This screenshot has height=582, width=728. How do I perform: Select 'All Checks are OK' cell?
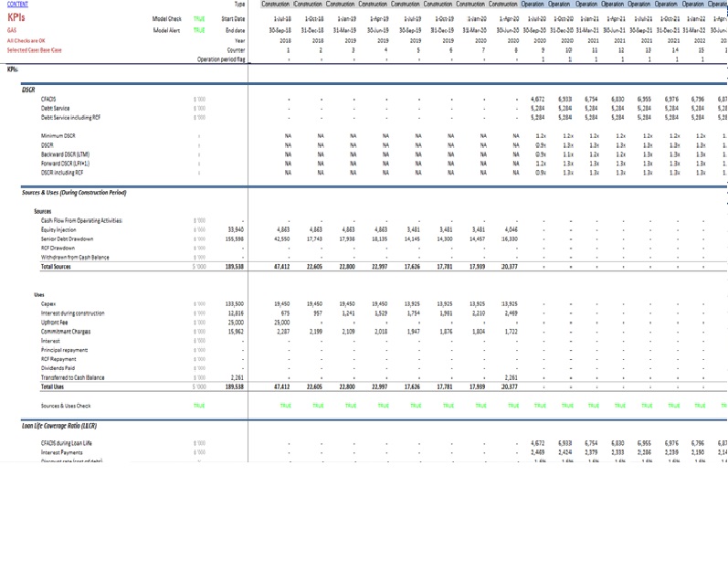click(26, 41)
